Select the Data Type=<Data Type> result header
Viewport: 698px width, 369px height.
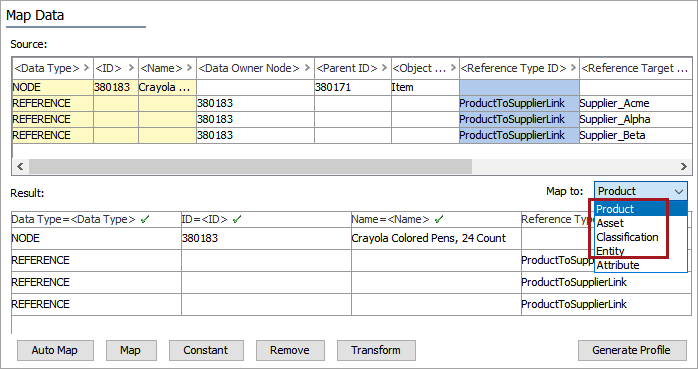point(96,219)
